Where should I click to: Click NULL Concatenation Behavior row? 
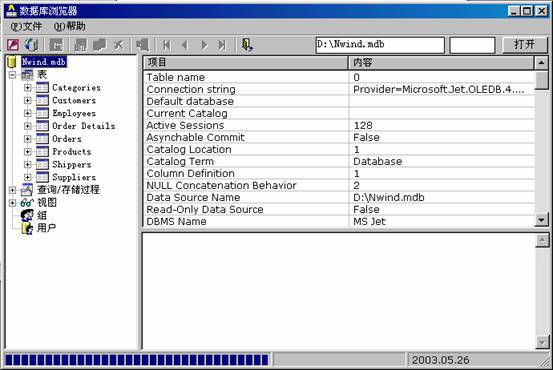(339, 186)
